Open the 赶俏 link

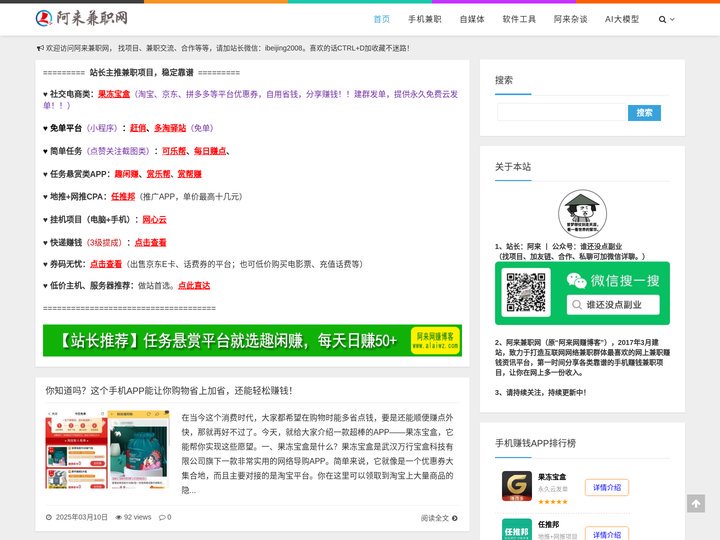click(x=138, y=128)
